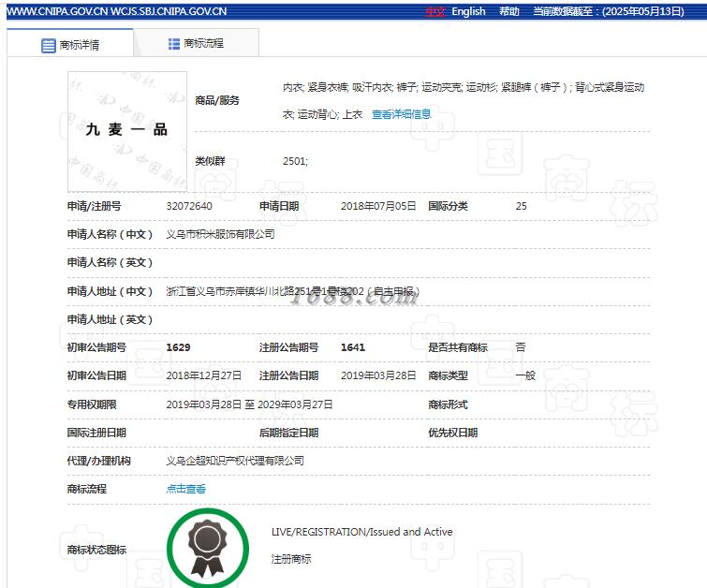707x588 pixels.
Task: Select the LIVE/REGISTRATION/Issued and Active text
Action: (x=361, y=532)
